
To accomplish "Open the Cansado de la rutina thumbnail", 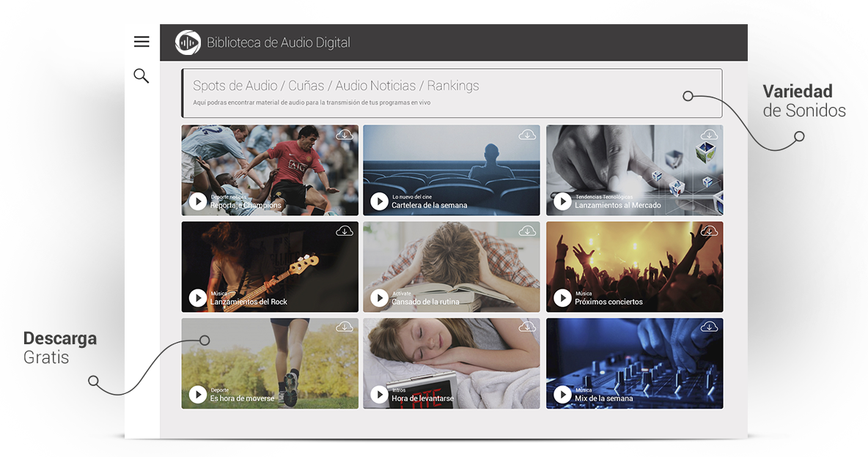I will point(451,267).
